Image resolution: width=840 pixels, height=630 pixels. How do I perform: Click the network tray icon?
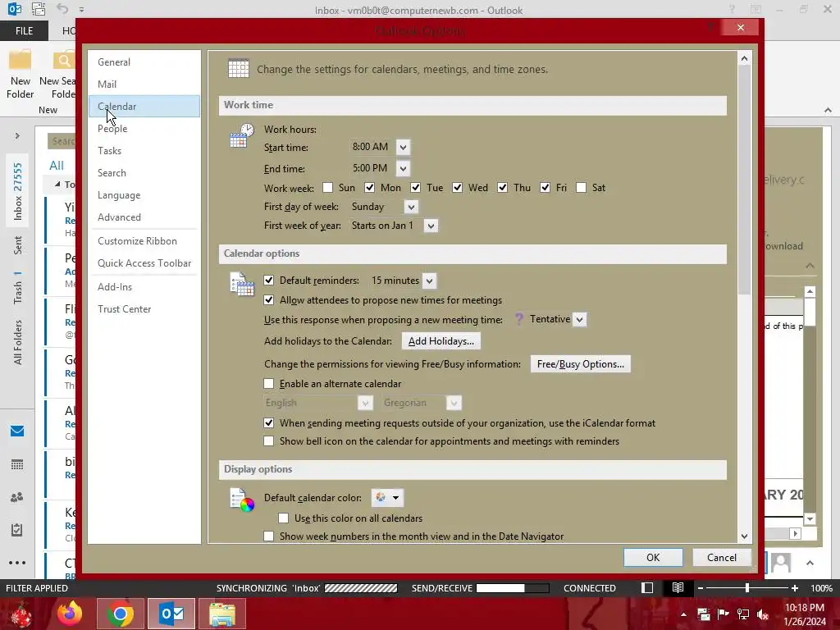click(x=743, y=614)
